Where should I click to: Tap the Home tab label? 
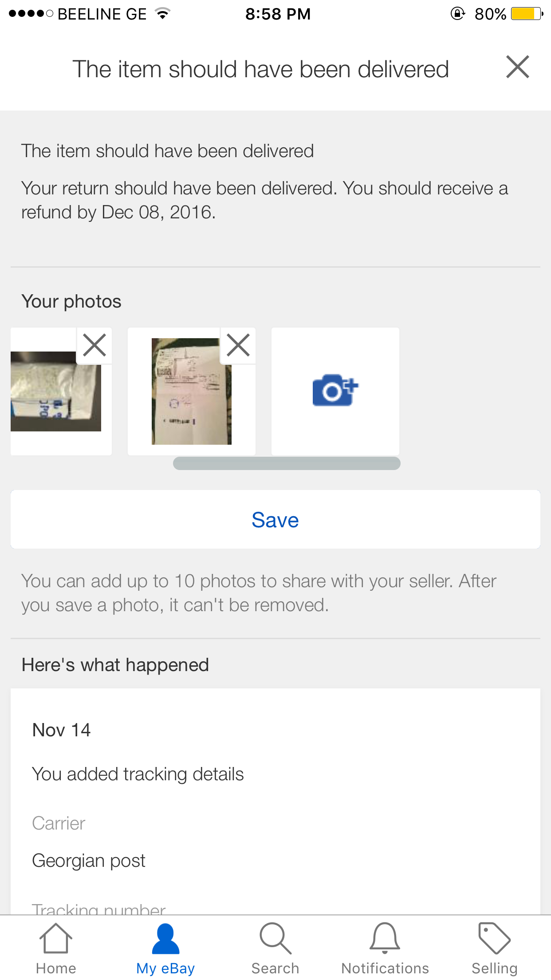pos(56,968)
